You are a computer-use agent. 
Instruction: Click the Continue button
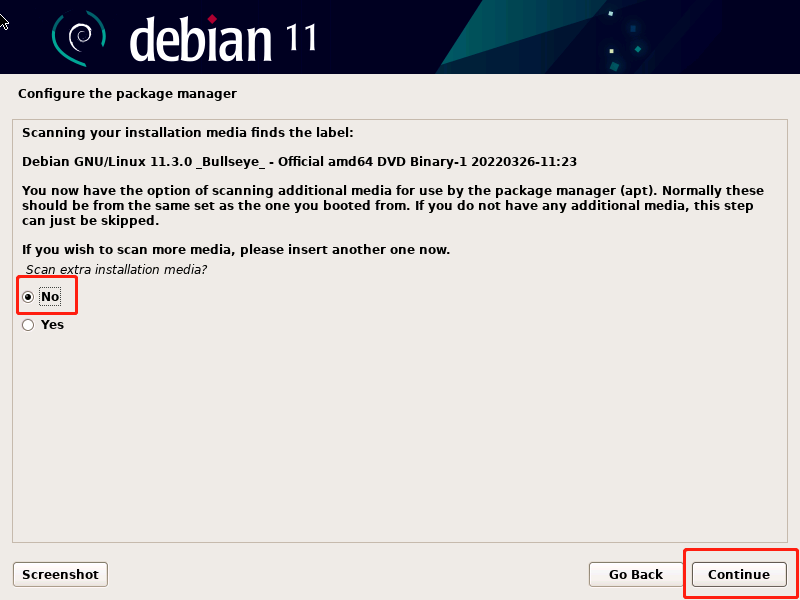[x=739, y=574]
